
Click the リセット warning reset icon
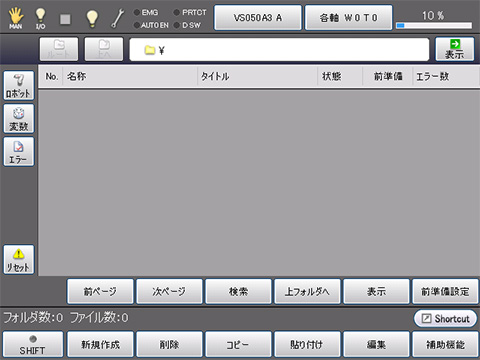(x=19, y=260)
